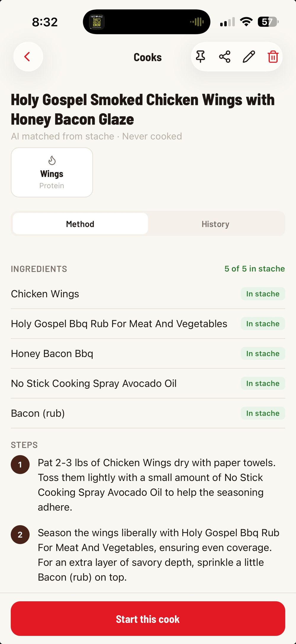Tap the step 2 number circle
This screenshot has height=644, width=296.
[20, 535]
